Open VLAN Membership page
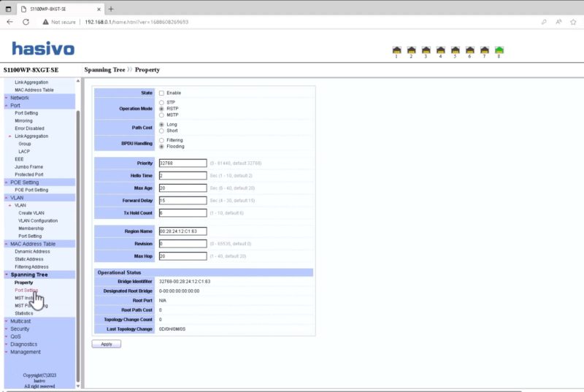Screen dimensions: 584x392 31,228
